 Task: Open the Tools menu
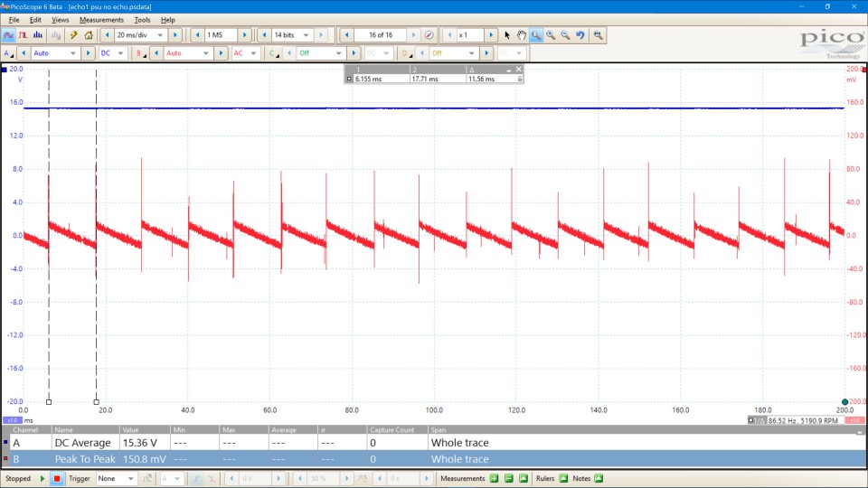pos(143,20)
